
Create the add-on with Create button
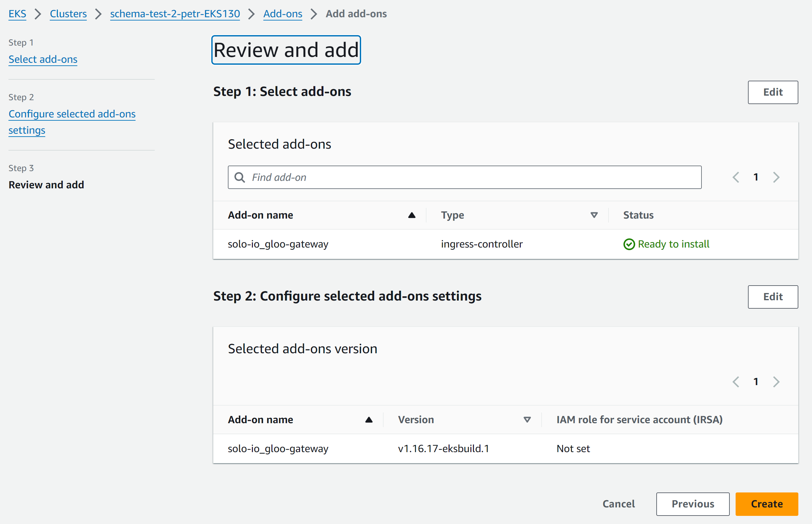pos(766,504)
